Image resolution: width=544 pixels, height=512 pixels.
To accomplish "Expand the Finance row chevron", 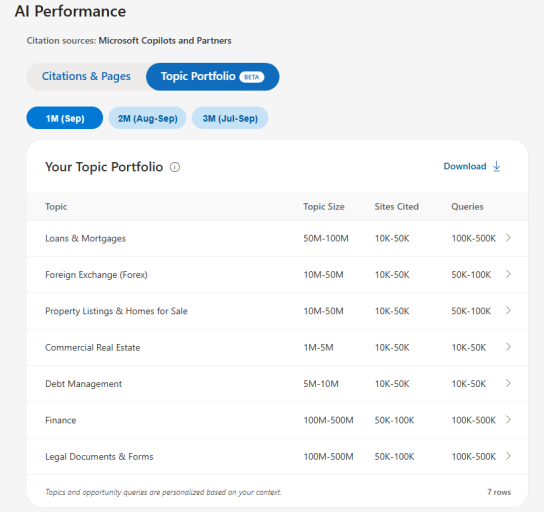I will 508,420.
